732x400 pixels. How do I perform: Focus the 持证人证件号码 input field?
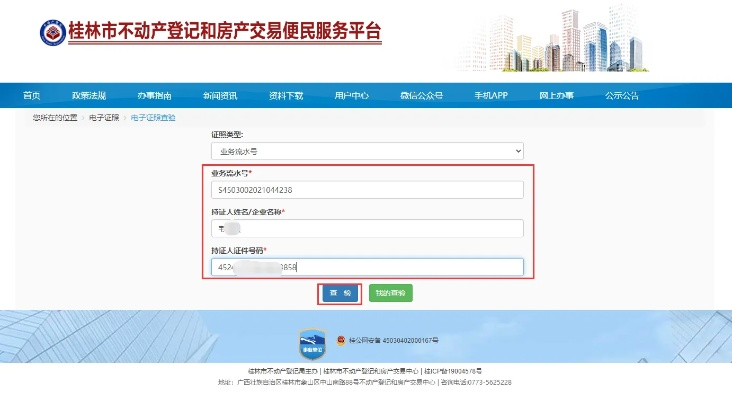(367, 267)
